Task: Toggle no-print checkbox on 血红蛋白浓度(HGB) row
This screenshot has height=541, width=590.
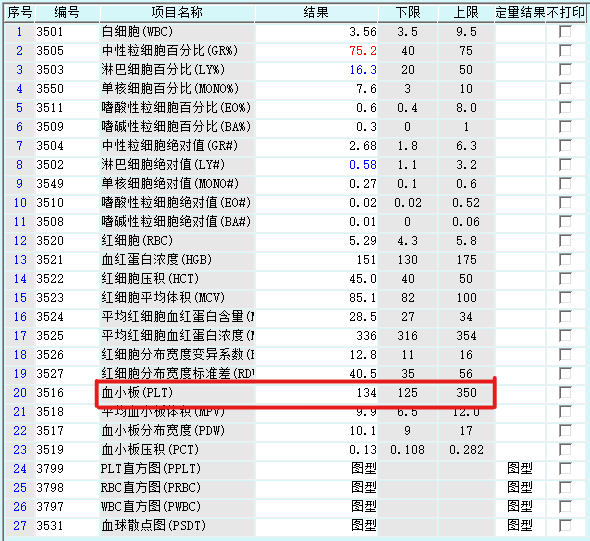Action: 565,260
